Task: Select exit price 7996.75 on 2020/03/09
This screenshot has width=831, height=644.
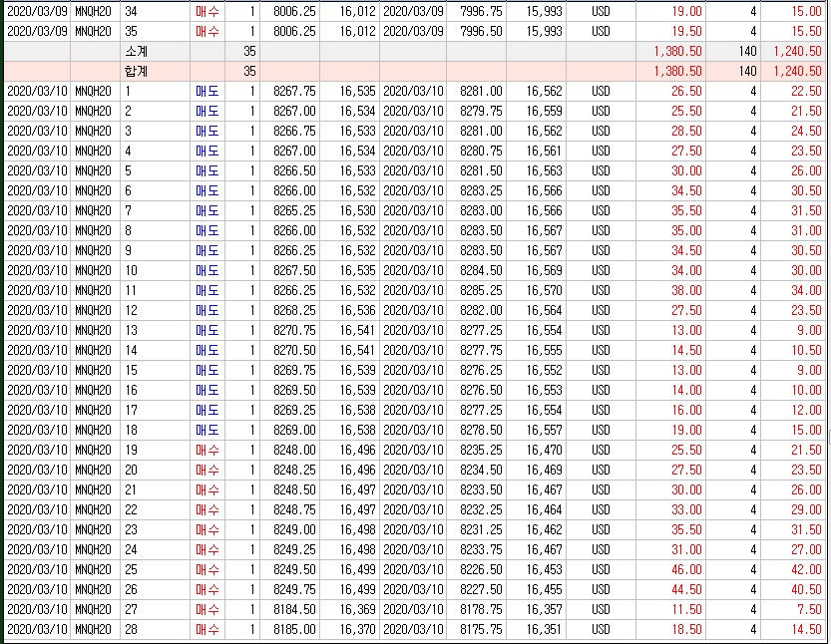Action: point(481,11)
